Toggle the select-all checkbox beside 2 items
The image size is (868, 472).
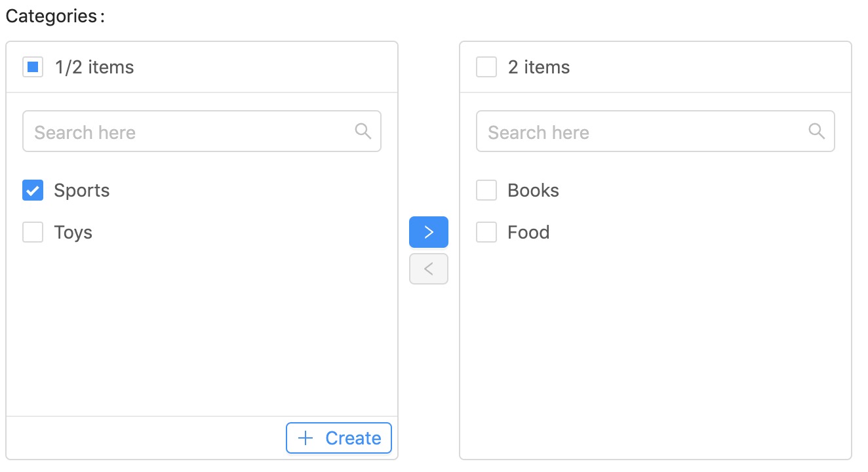click(x=486, y=67)
